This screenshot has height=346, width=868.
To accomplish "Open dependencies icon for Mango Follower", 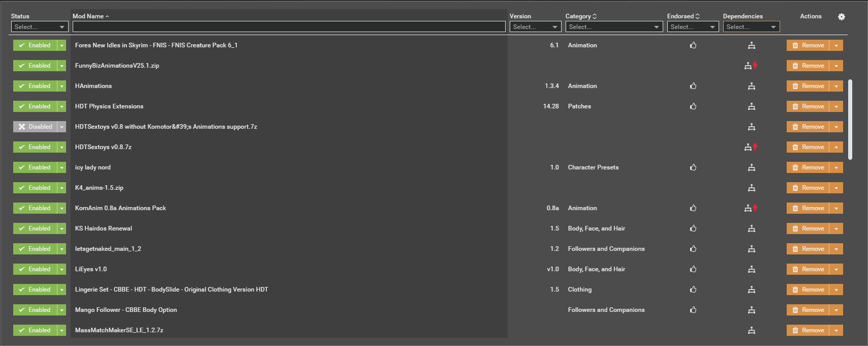I will click(752, 310).
